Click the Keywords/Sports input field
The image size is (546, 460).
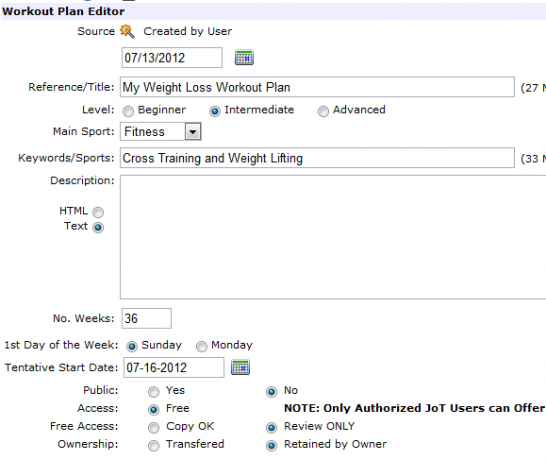point(317,158)
